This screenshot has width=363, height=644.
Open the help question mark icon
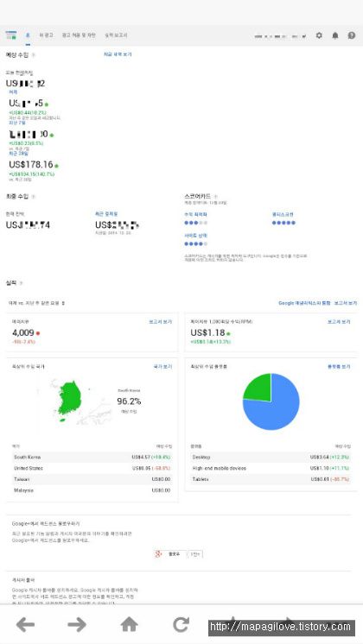click(x=352, y=35)
